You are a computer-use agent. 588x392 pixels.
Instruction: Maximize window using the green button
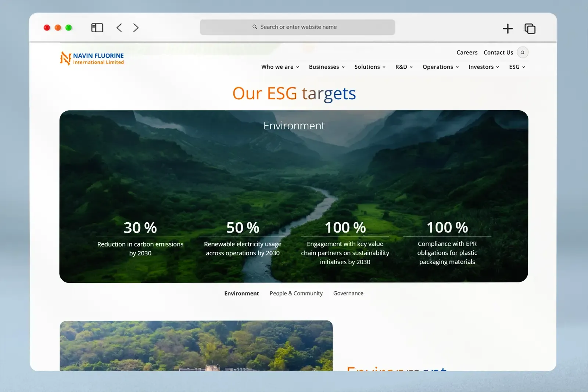[69, 28]
